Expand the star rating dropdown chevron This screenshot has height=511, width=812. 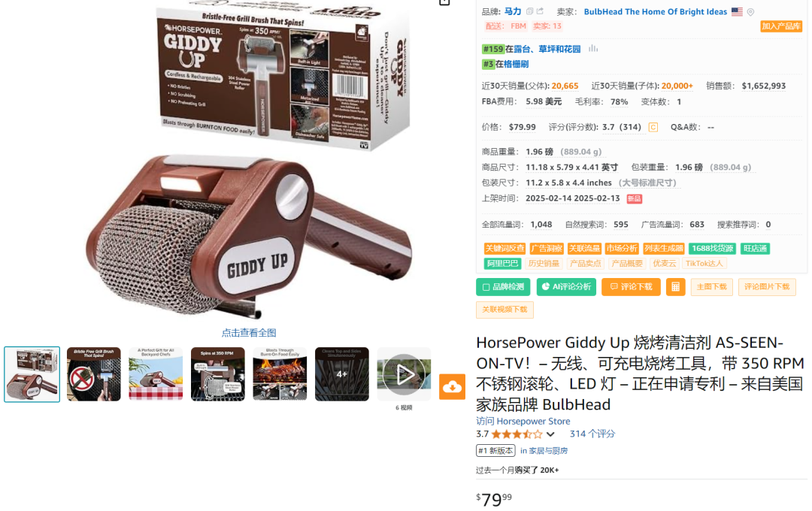pyautogui.click(x=550, y=434)
